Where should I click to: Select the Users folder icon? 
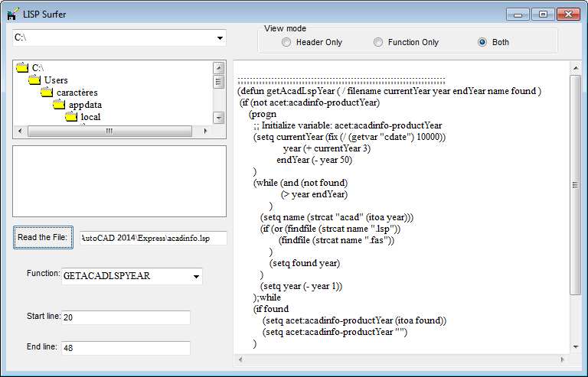click(34, 80)
